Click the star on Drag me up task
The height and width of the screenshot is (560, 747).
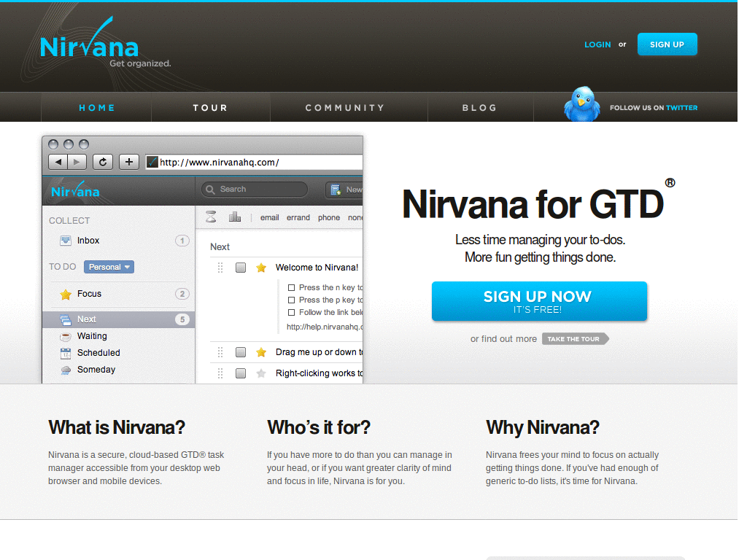point(261,352)
